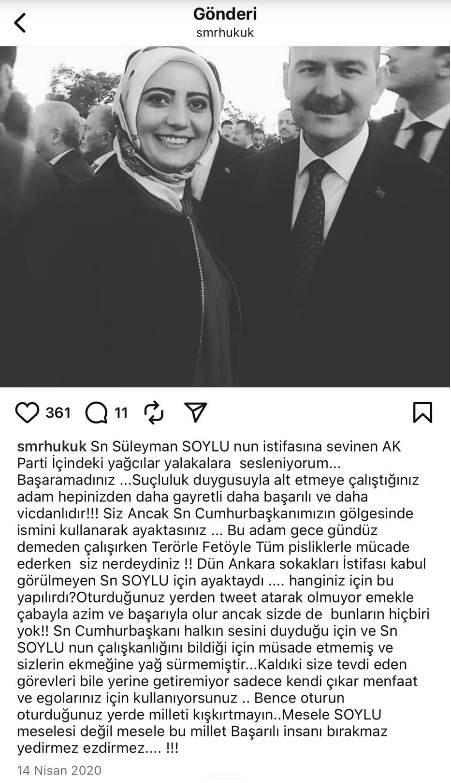Repost using the circular arrows icon
Viewport: 451px width, 783px height.
point(154,412)
